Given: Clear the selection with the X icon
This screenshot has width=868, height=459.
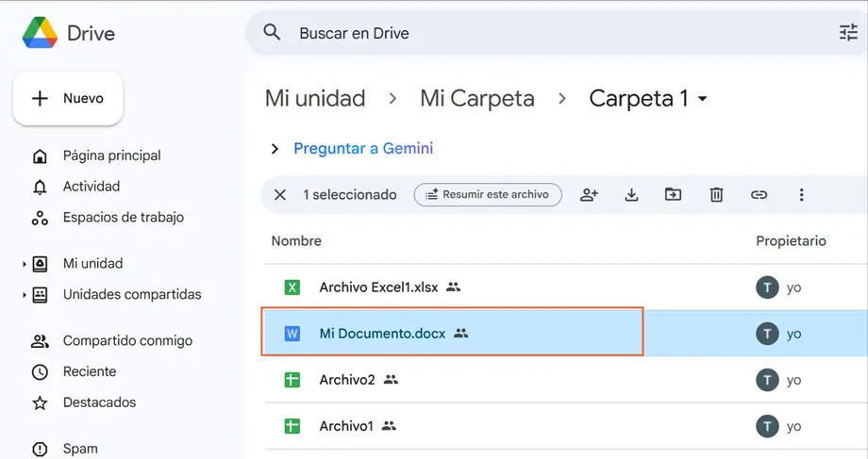Looking at the screenshot, I should [x=280, y=195].
